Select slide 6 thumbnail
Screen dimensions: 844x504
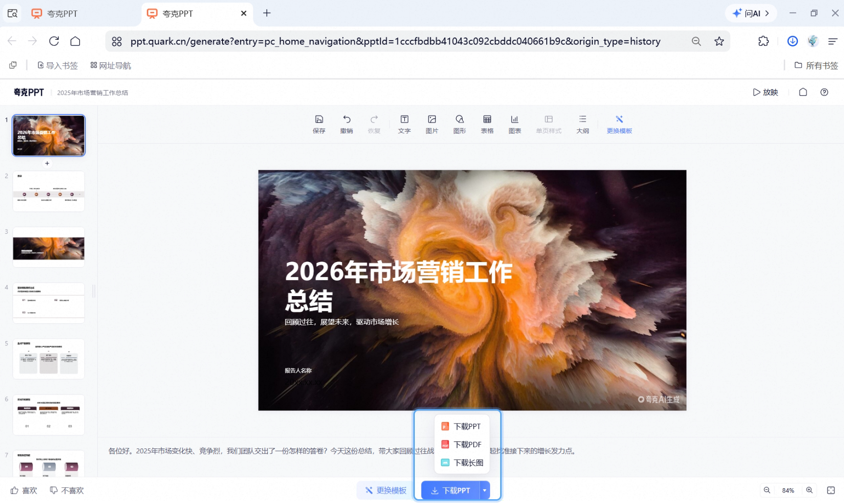tap(48, 415)
